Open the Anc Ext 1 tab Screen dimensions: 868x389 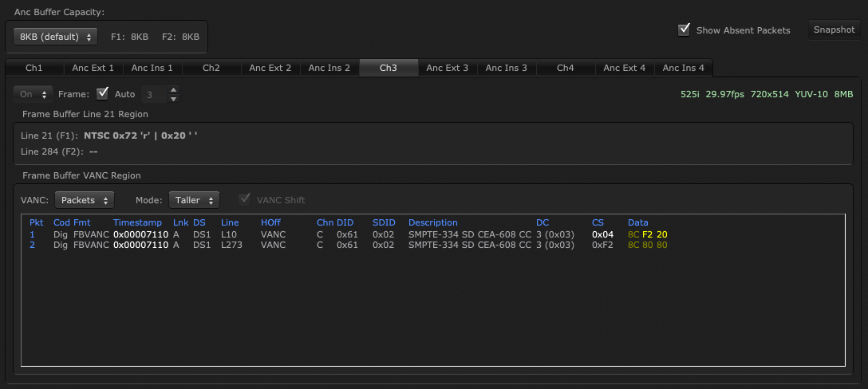pos(93,68)
